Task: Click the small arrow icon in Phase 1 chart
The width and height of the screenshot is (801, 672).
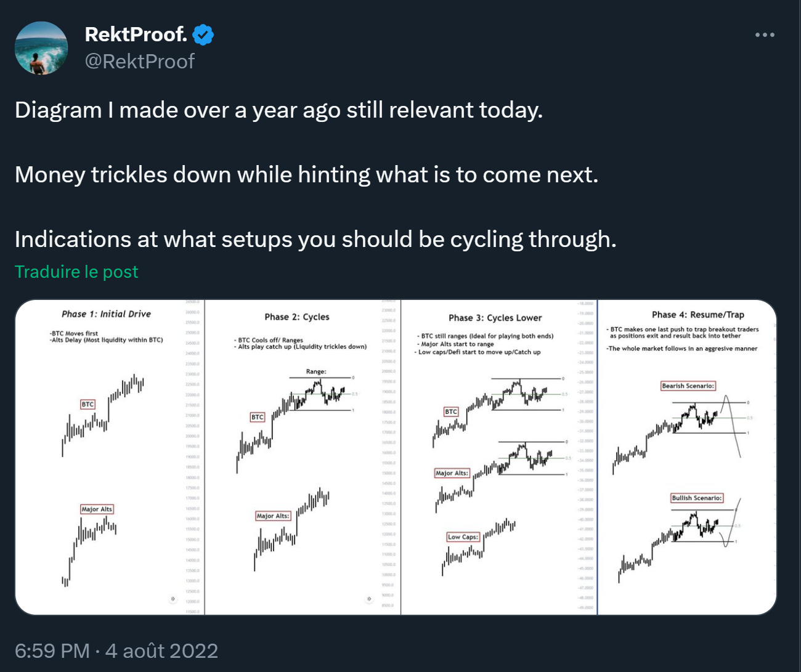Action: (x=173, y=599)
